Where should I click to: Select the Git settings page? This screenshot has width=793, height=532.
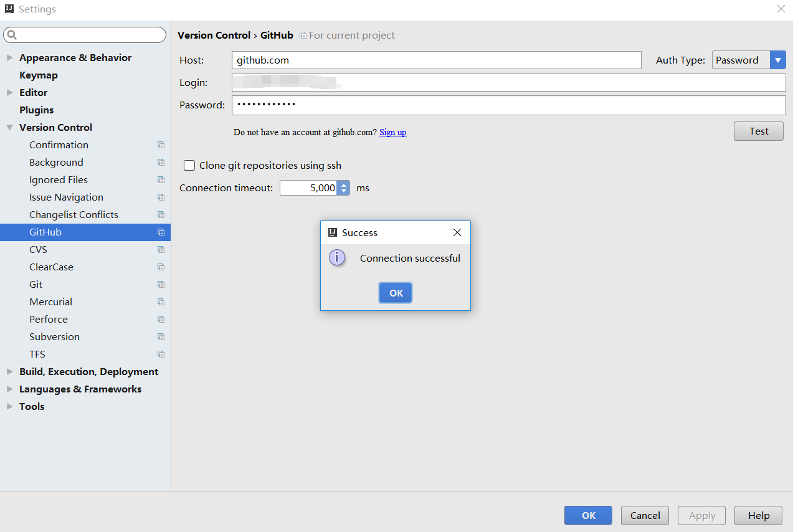[36, 284]
